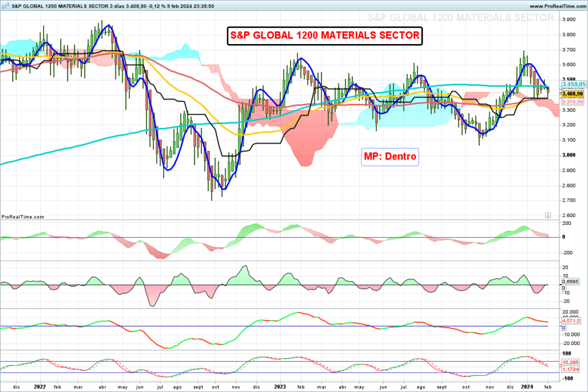
Task: Click the 'sept' label before 2023 on time axis
Action: [x=198, y=387]
